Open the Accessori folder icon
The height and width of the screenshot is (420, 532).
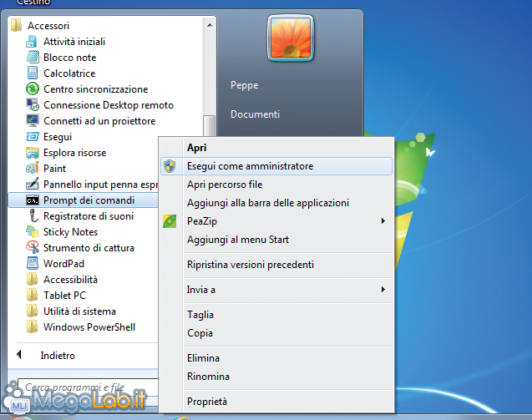17,25
